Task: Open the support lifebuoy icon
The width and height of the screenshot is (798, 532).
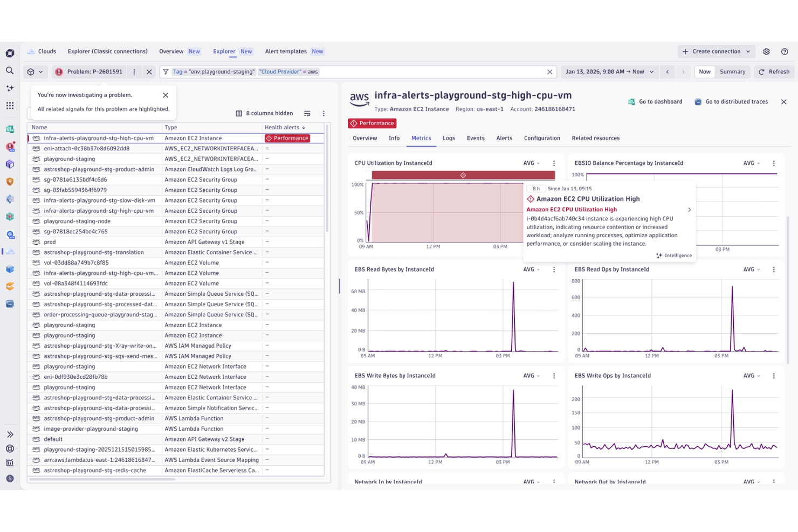Action: pyautogui.click(x=10, y=448)
